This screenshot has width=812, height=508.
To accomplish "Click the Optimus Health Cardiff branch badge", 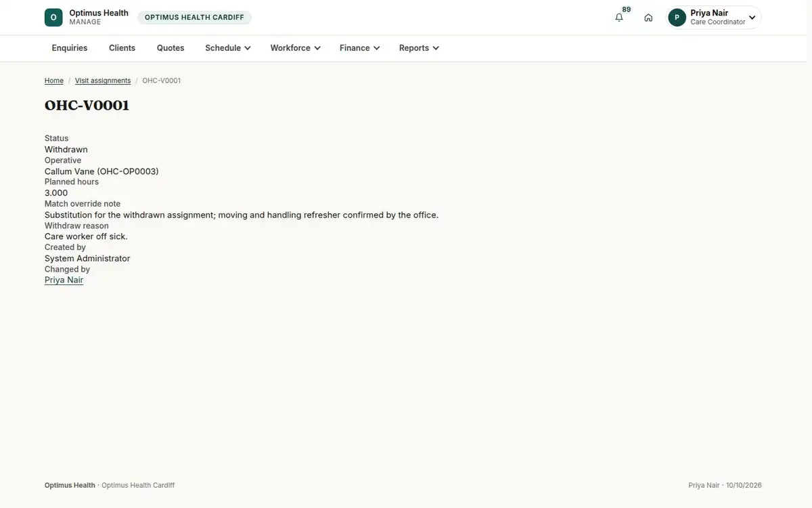I will pyautogui.click(x=195, y=18).
